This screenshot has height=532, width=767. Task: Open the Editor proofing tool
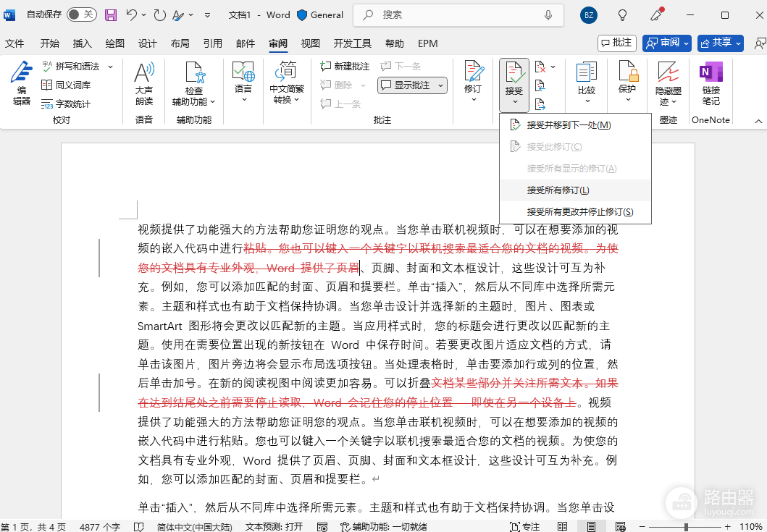[x=22, y=83]
